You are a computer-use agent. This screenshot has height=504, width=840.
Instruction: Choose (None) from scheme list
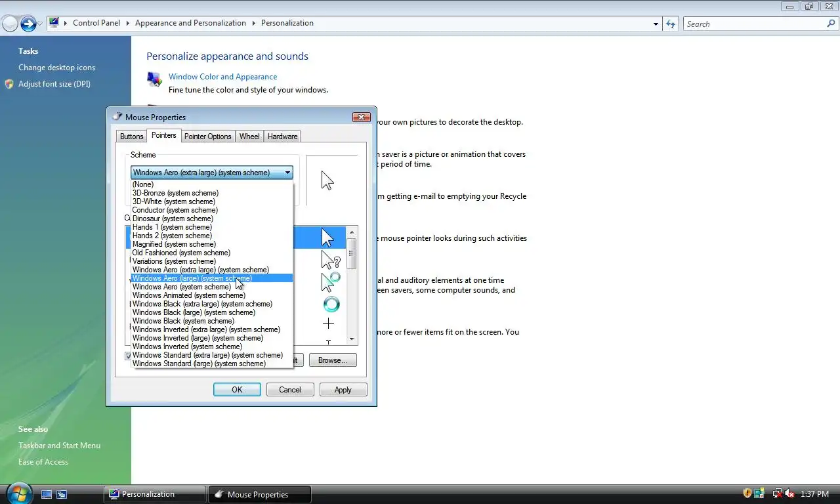click(212, 184)
